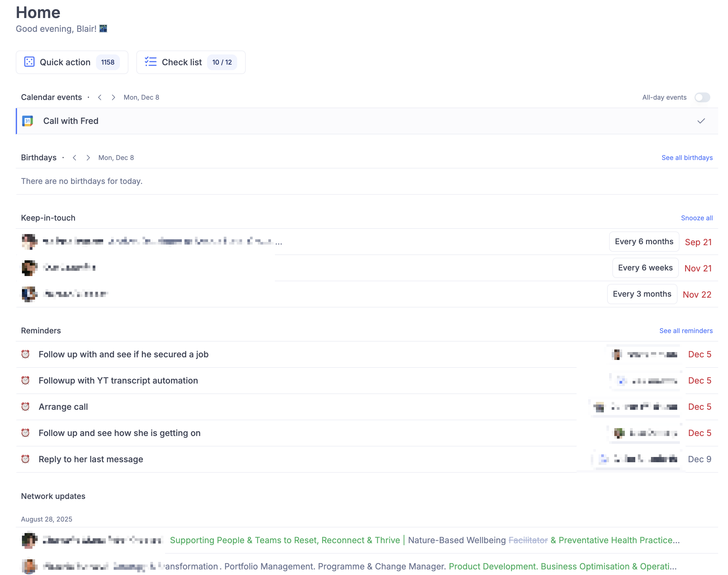Open the Check list button

(190, 62)
